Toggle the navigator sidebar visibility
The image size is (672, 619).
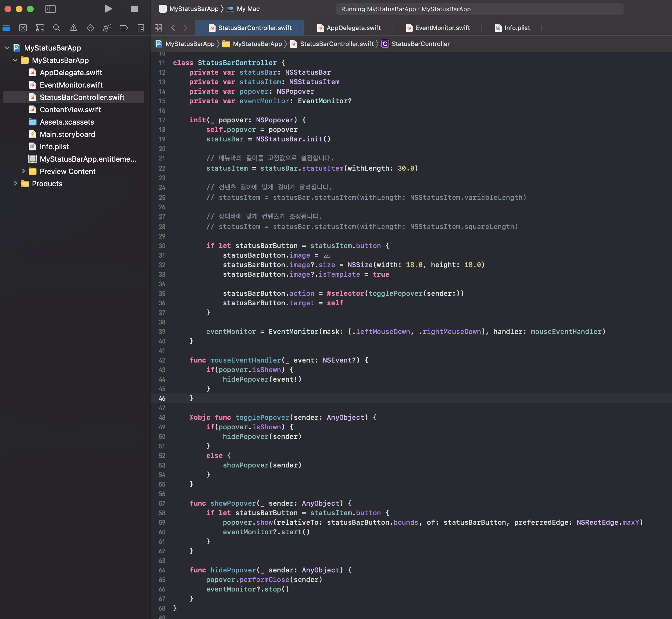click(50, 9)
